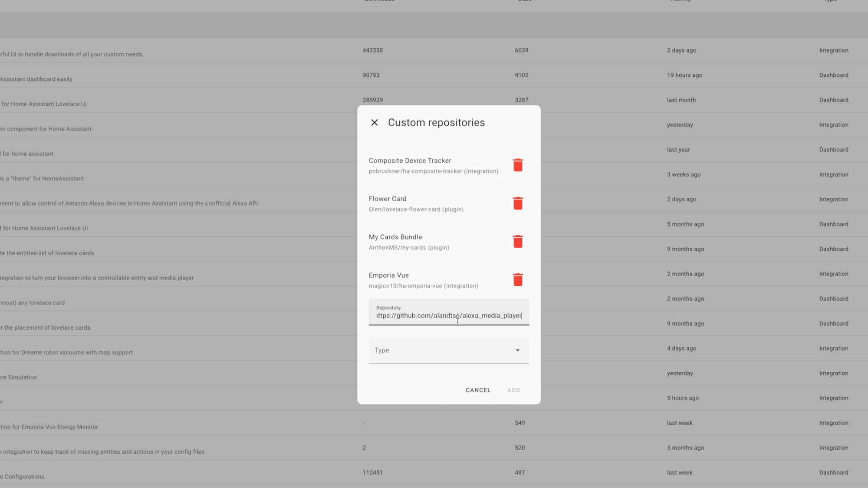Click the 6039 stars value

[522, 50]
